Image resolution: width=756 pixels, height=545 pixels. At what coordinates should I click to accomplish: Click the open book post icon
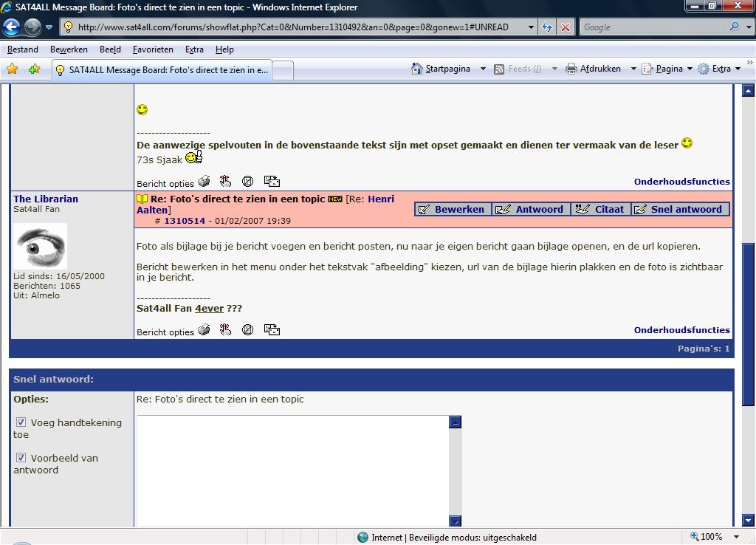(142, 199)
